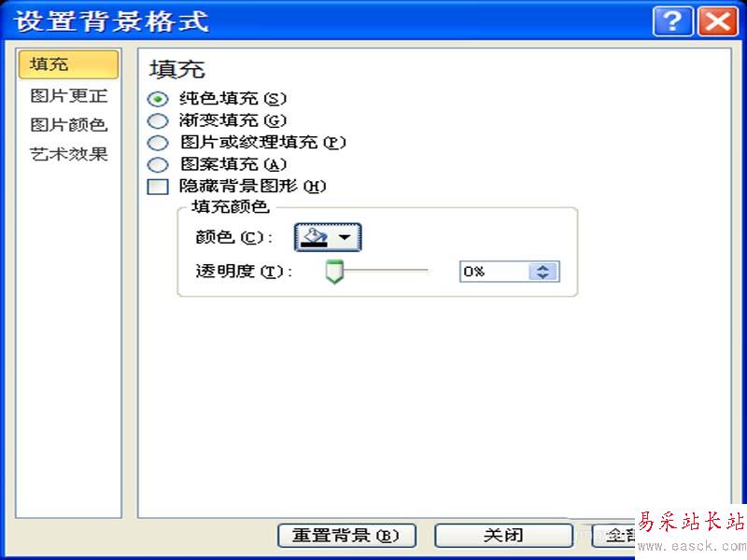Click the 透明度 slider handle

coord(334,272)
